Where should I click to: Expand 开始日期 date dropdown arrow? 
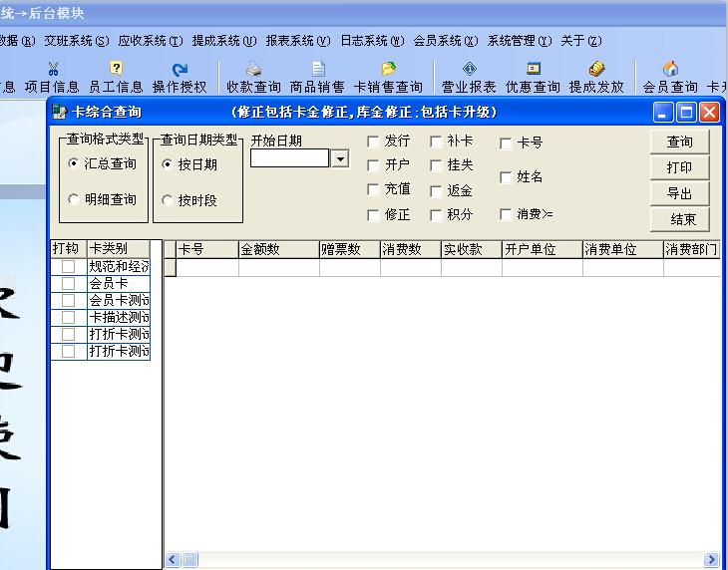[340, 159]
